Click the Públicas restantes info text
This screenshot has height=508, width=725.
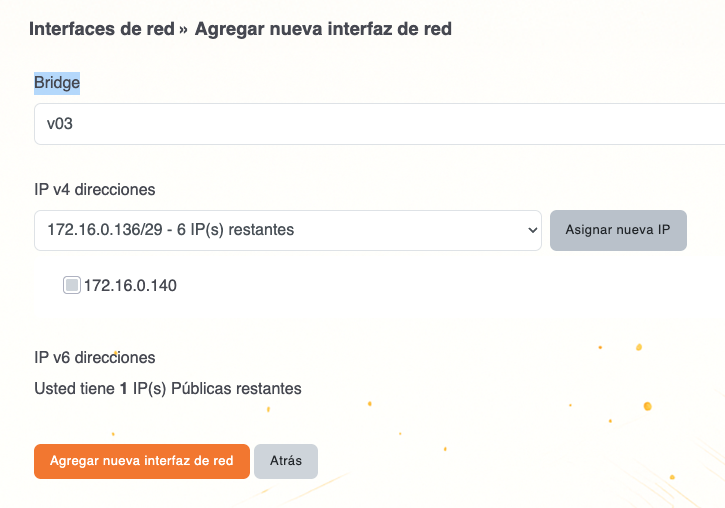[236, 388]
